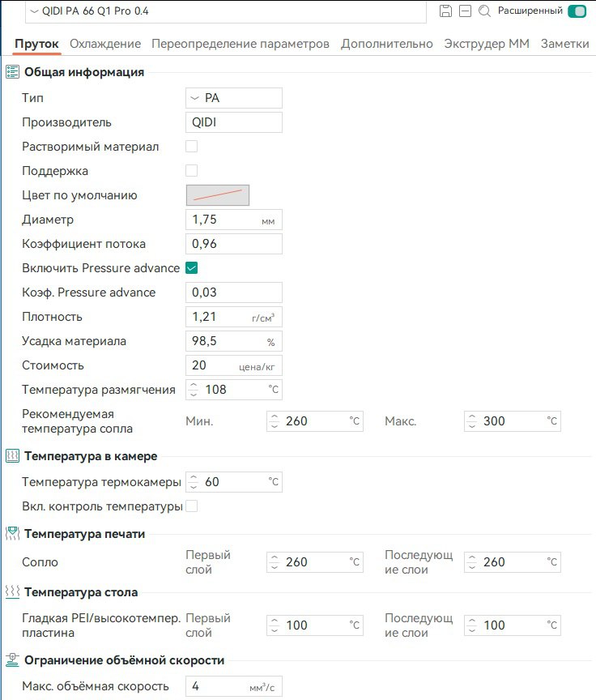The width and height of the screenshot is (596, 700).
Task: Click the delete preset icon next to save
Action: [x=465, y=11]
